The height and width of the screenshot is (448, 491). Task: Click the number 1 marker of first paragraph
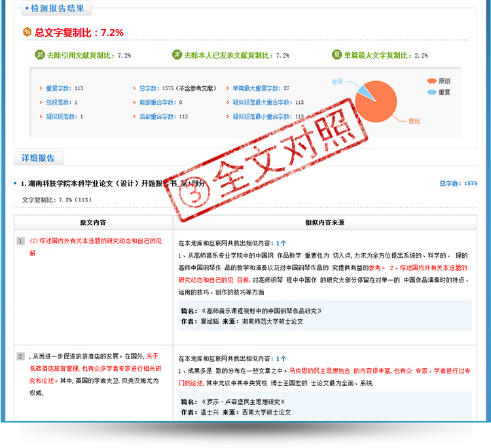point(20,241)
